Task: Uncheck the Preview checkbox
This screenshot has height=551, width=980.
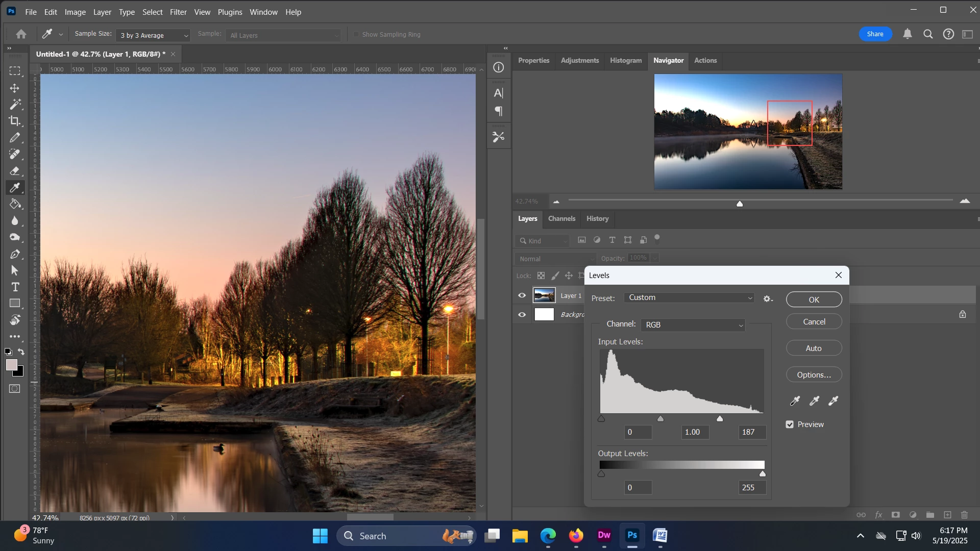Action: [790, 424]
